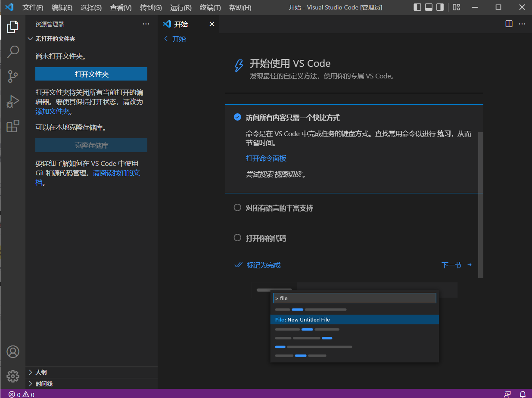The width and height of the screenshot is (532, 398).
Task: Toggle secondary side bar layout icon
Action: (x=440, y=7)
